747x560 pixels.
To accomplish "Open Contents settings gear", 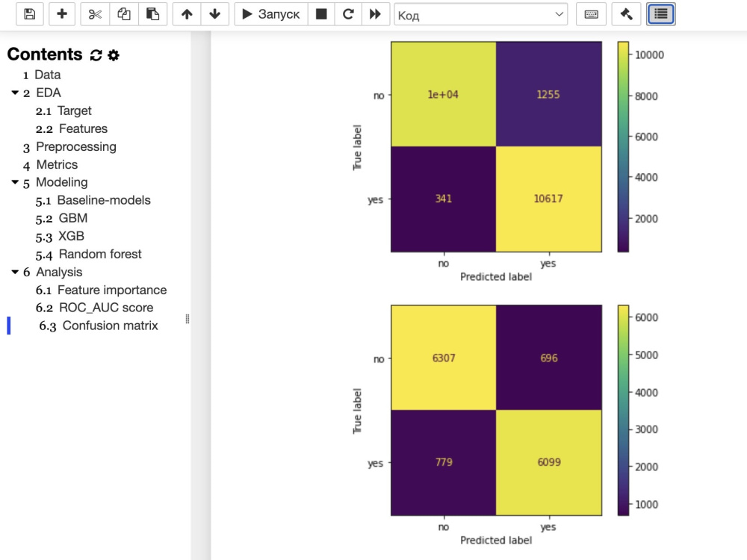I will pyautogui.click(x=114, y=55).
